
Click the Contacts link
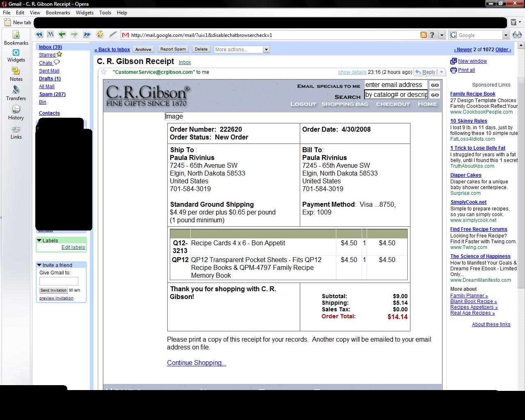coord(49,113)
